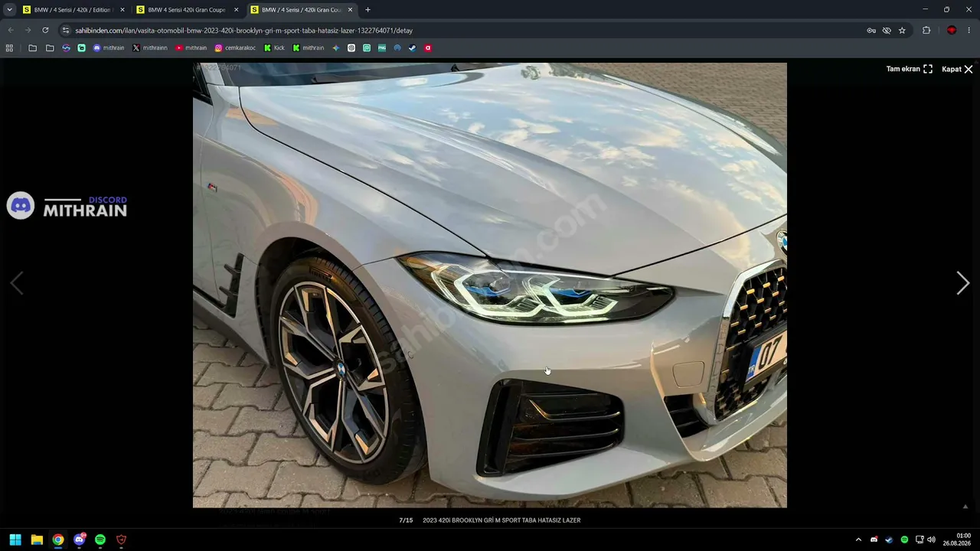
Task: Open the YouTube 'mithrain' bookmark
Action: pyautogui.click(x=191, y=47)
